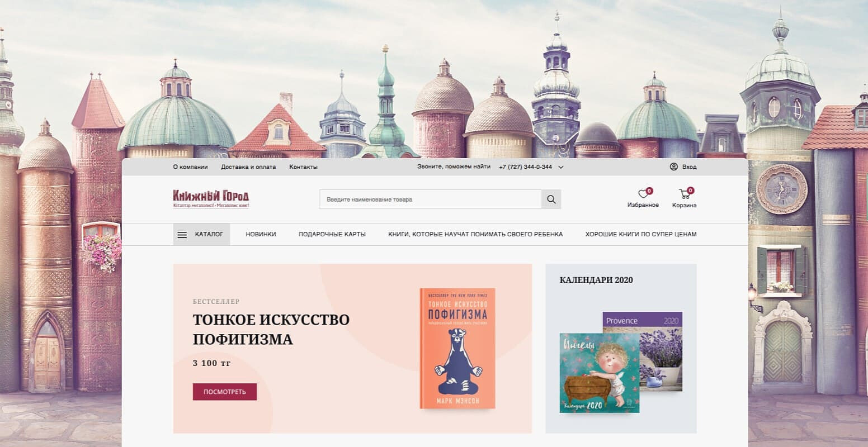Focus the product name search field
This screenshot has height=447, width=868.
(431, 199)
